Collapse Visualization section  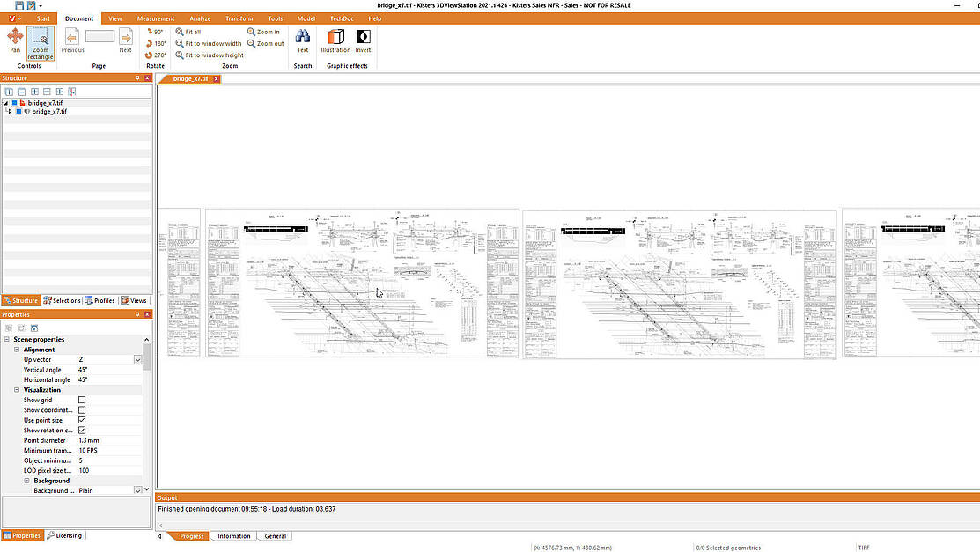tap(17, 390)
